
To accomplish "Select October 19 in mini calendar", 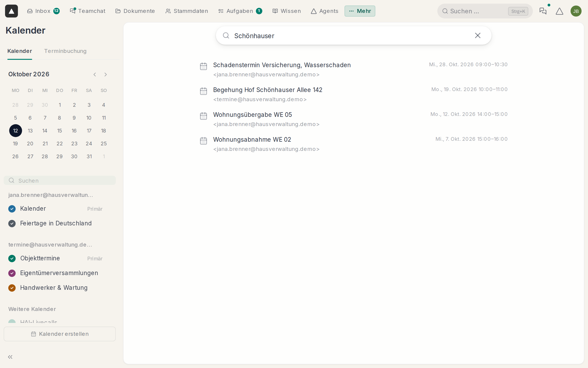I will (x=15, y=144).
